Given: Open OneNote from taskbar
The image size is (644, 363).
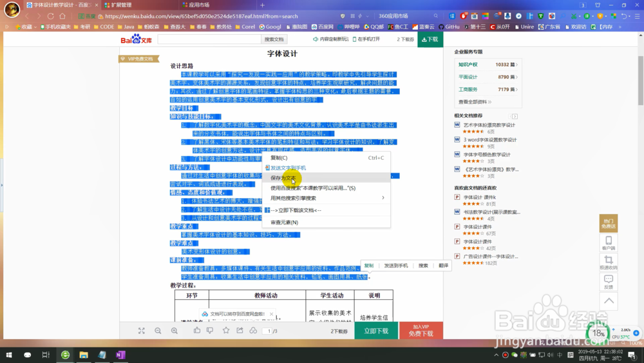Looking at the screenshot, I should pos(120,355).
